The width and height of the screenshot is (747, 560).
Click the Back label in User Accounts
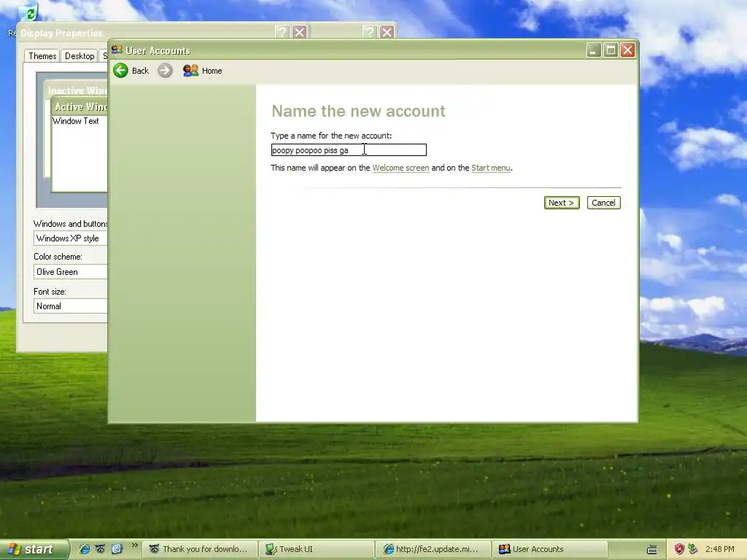pos(140,71)
